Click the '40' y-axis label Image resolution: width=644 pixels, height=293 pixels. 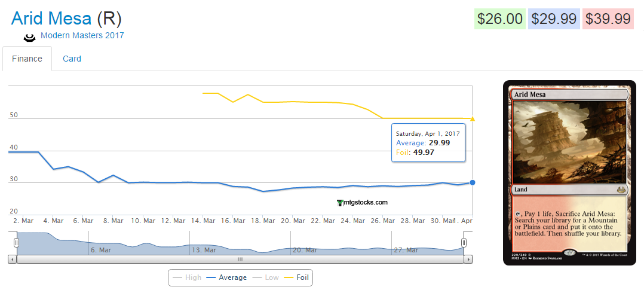(14, 147)
